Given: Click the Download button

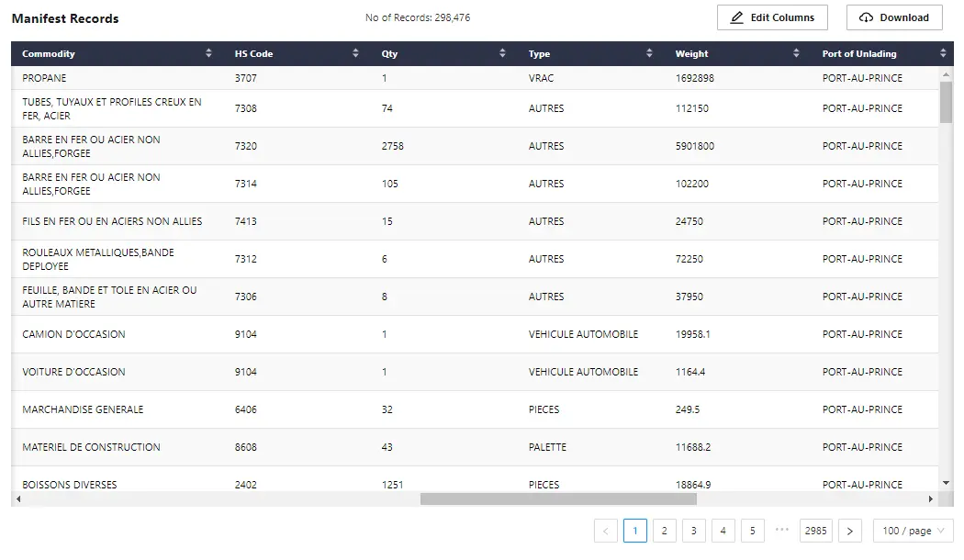Looking at the screenshot, I should tap(893, 17).
